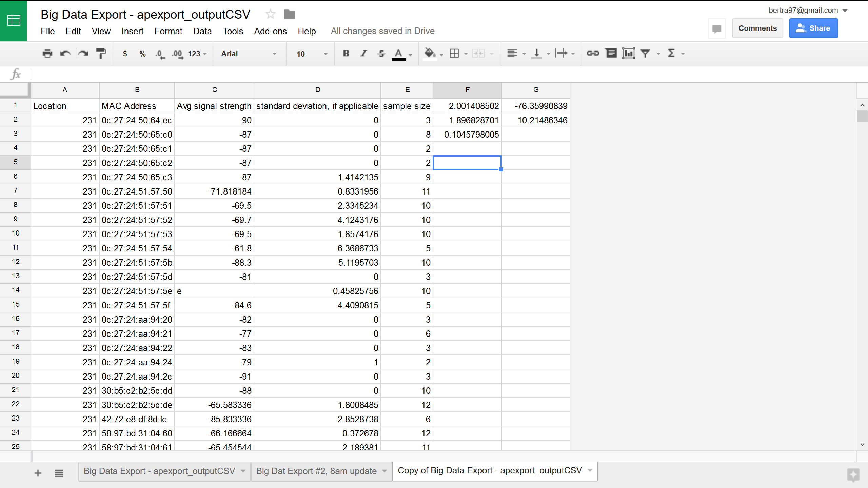Click the formula bar input
The height and width of the screenshot is (488, 868).
[x=441, y=74]
